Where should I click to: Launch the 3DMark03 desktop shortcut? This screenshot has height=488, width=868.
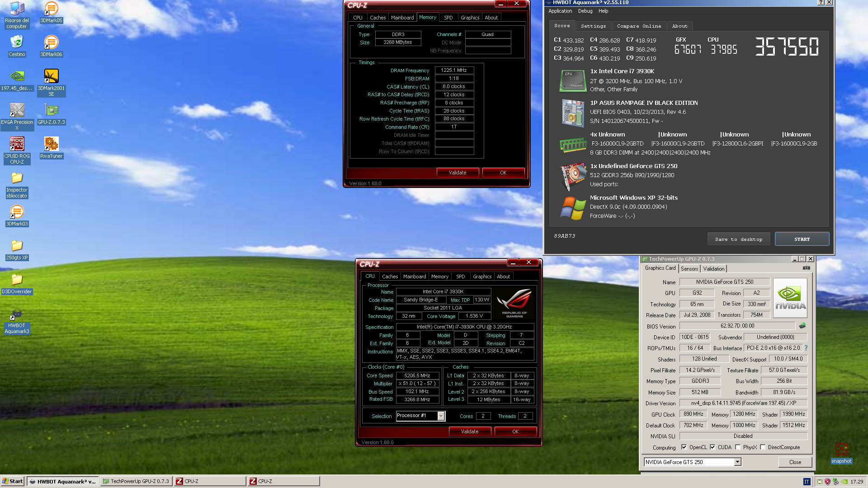coord(17,216)
